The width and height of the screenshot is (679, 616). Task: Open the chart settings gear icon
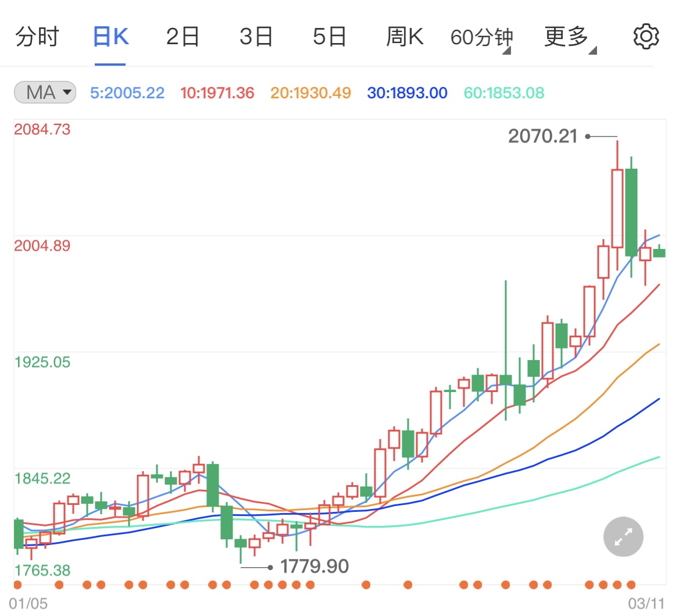pyautogui.click(x=645, y=35)
